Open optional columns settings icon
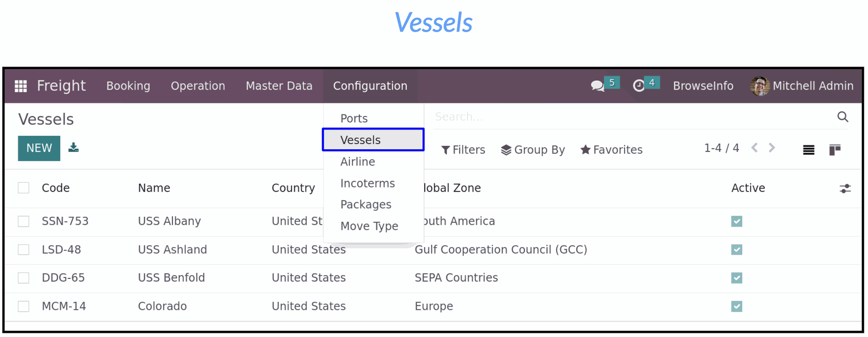Image resolution: width=868 pixels, height=337 pixels. click(845, 189)
